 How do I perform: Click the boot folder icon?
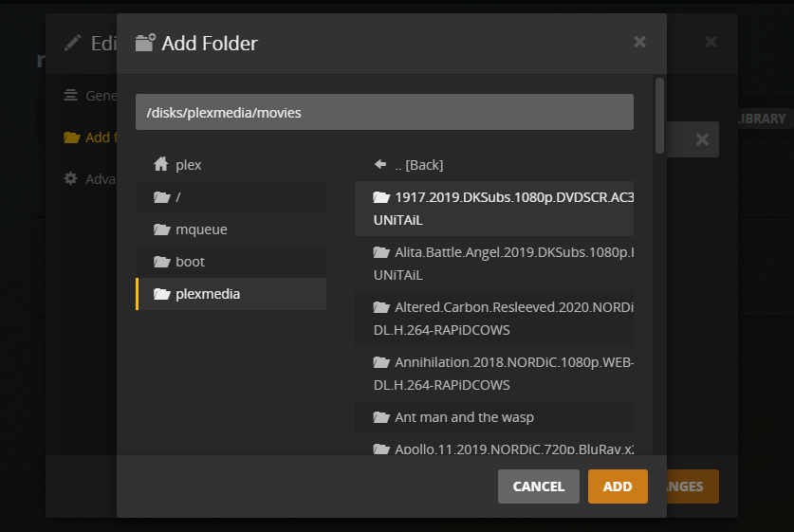(161, 262)
